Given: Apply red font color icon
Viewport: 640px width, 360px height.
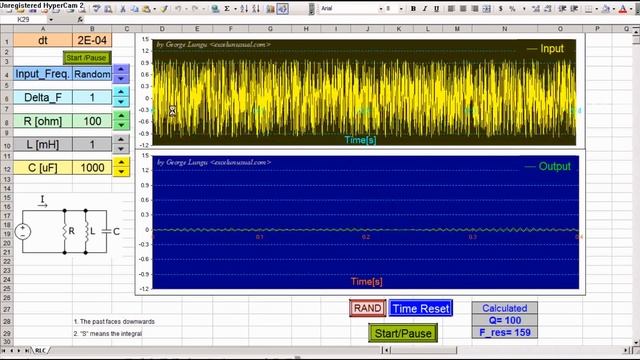Looking at the screenshot, I should [x=623, y=8].
